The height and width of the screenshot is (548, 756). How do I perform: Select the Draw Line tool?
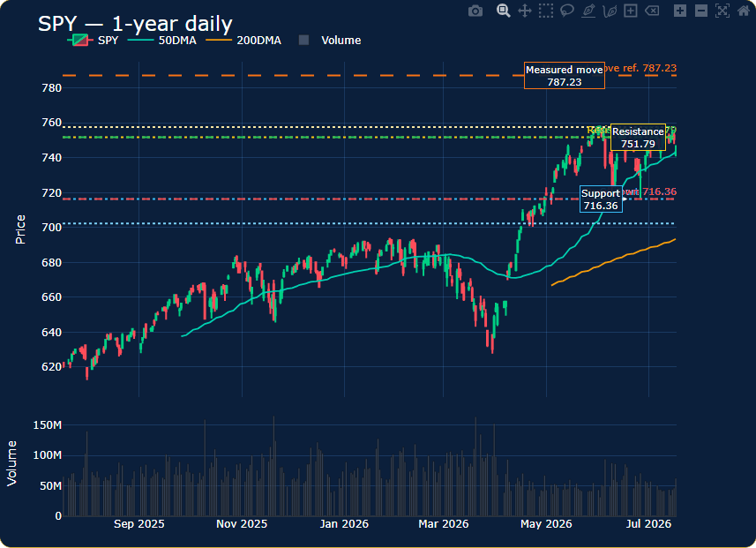[x=588, y=11]
